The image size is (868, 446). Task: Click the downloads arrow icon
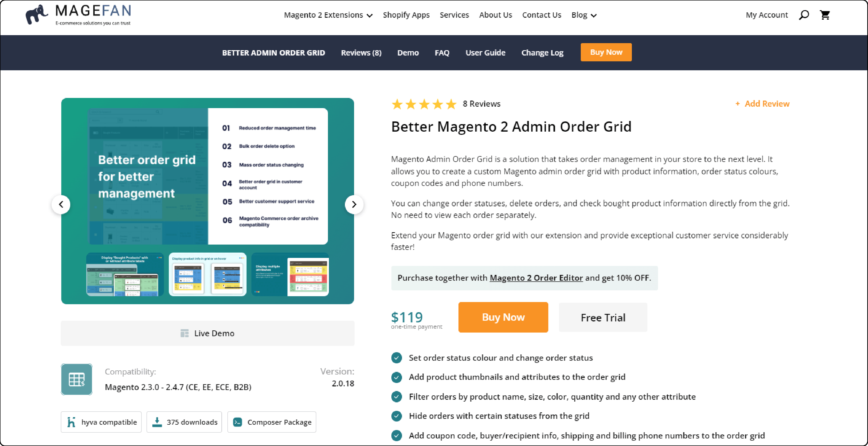157,422
